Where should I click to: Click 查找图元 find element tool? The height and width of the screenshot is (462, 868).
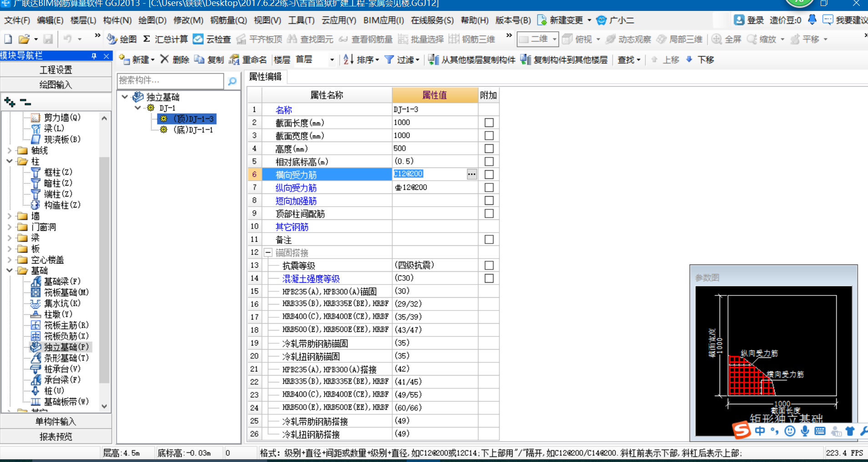coord(310,39)
